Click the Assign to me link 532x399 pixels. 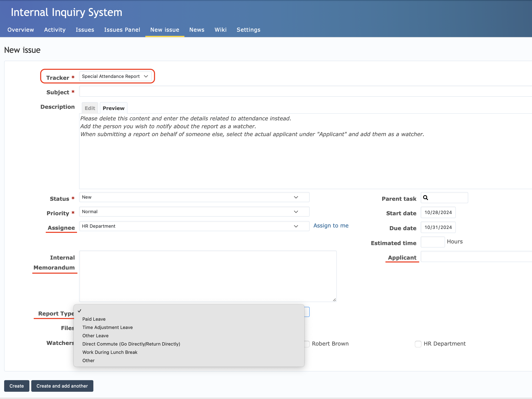pos(331,225)
